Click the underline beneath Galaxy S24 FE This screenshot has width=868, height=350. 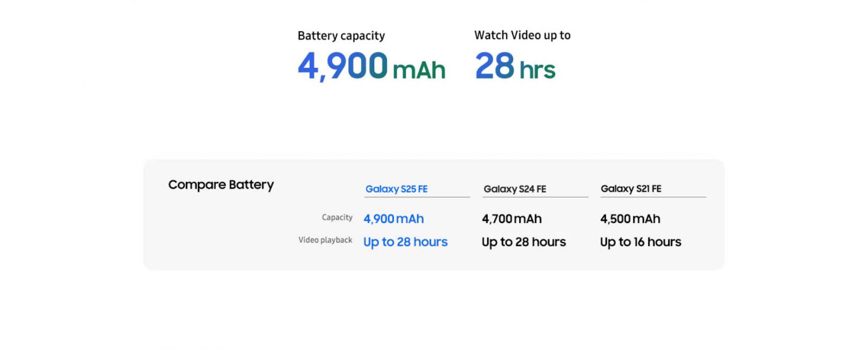tap(535, 197)
